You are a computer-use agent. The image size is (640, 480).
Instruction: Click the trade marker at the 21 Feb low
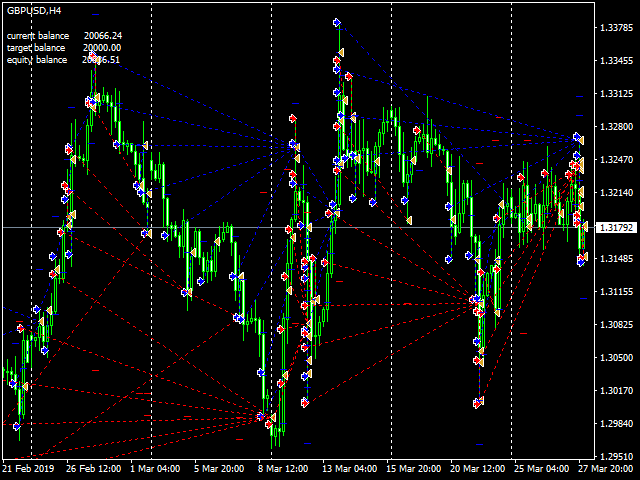[x=17, y=425]
